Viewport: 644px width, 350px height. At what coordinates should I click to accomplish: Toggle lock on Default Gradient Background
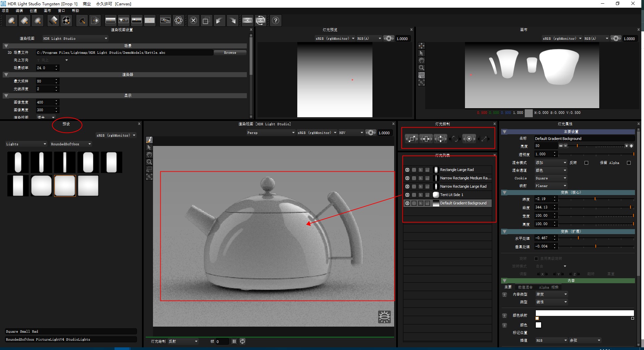point(427,203)
